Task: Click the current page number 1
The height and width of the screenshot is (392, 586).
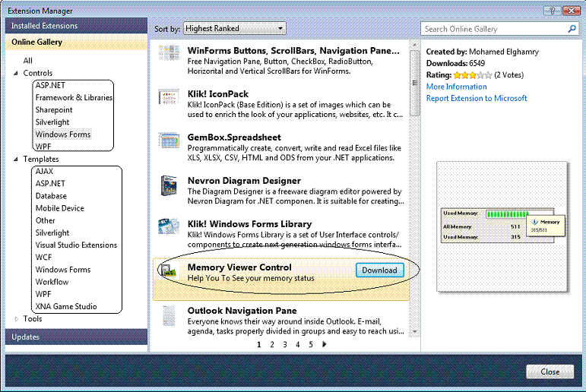Action: click(259, 345)
